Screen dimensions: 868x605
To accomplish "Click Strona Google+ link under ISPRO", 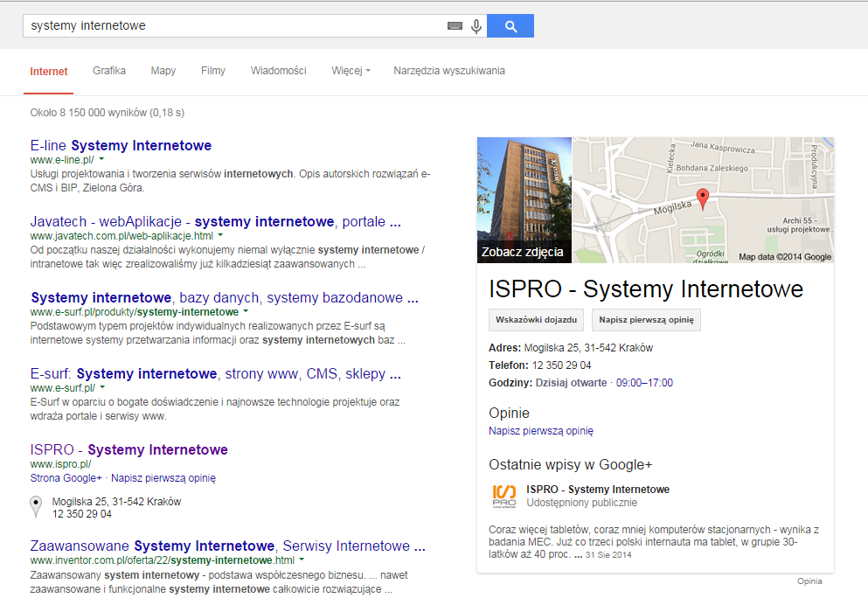I will [x=66, y=477].
